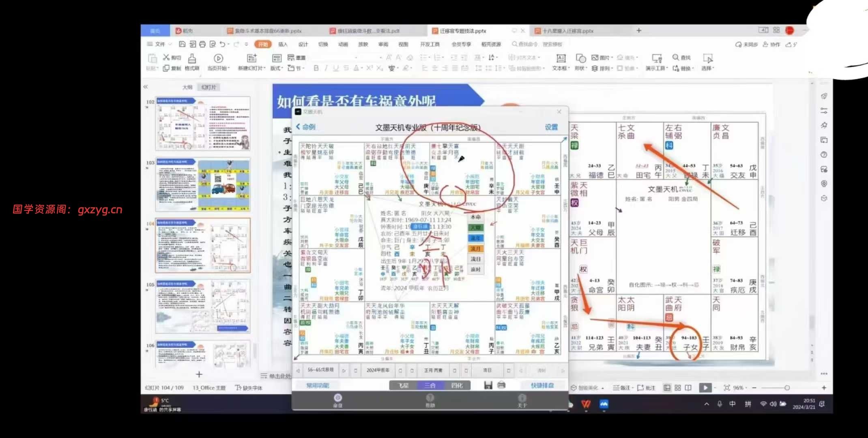Image resolution: width=868 pixels, height=438 pixels.
Task: Click 常用功能 in 文墨天机
Action: tap(318, 385)
